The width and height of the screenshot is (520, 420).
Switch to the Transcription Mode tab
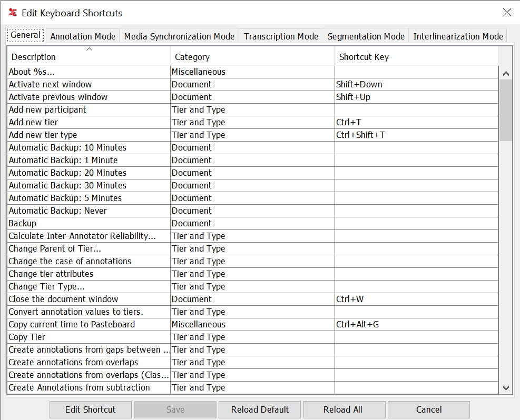click(281, 36)
